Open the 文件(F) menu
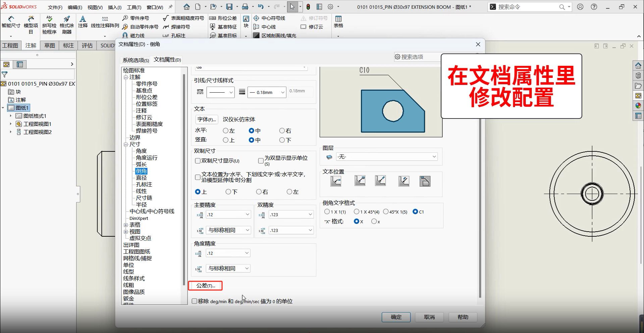 [x=55, y=7]
